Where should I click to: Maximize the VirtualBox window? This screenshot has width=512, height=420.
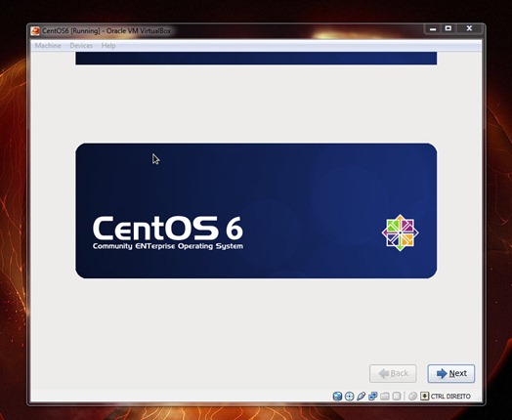[x=448, y=28]
